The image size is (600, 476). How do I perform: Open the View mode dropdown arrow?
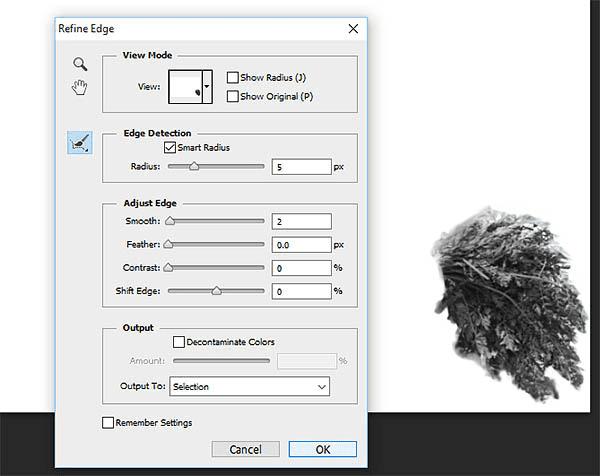click(207, 86)
